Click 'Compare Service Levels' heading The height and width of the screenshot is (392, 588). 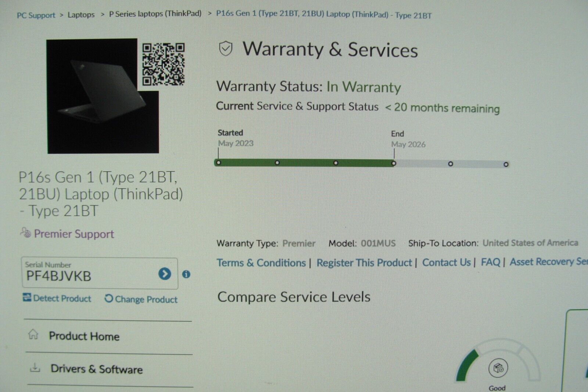click(x=294, y=297)
